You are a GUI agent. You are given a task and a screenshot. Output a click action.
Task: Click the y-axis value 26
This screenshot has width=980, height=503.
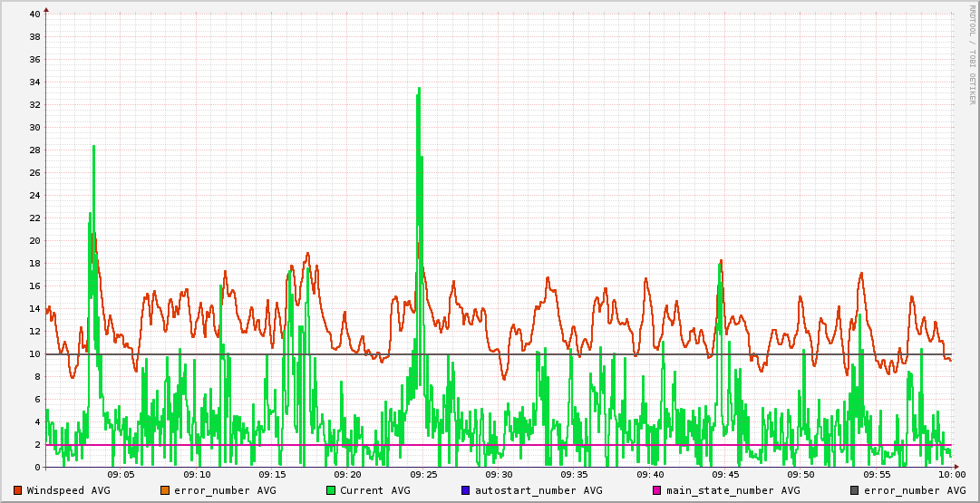pyautogui.click(x=35, y=173)
